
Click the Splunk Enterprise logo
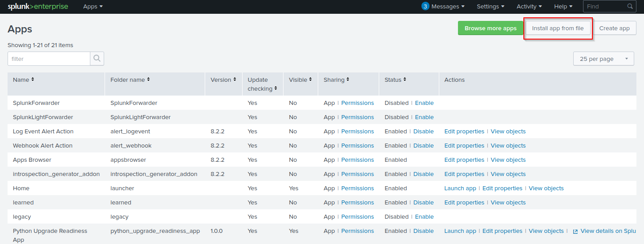(38, 7)
